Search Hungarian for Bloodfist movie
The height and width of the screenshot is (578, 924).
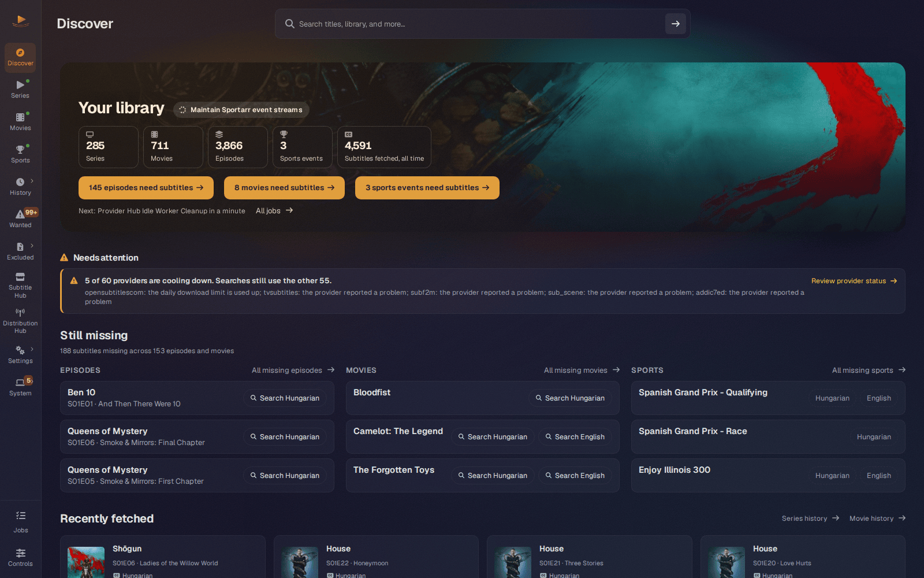click(570, 398)
